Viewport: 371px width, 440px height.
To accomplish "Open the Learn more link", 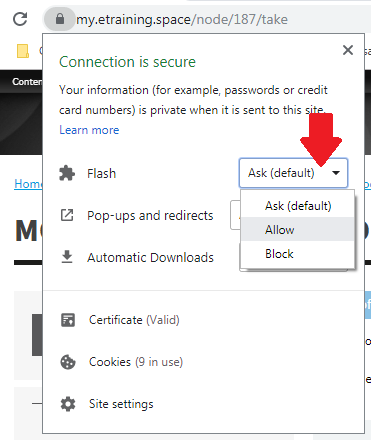I will point(89,130).
